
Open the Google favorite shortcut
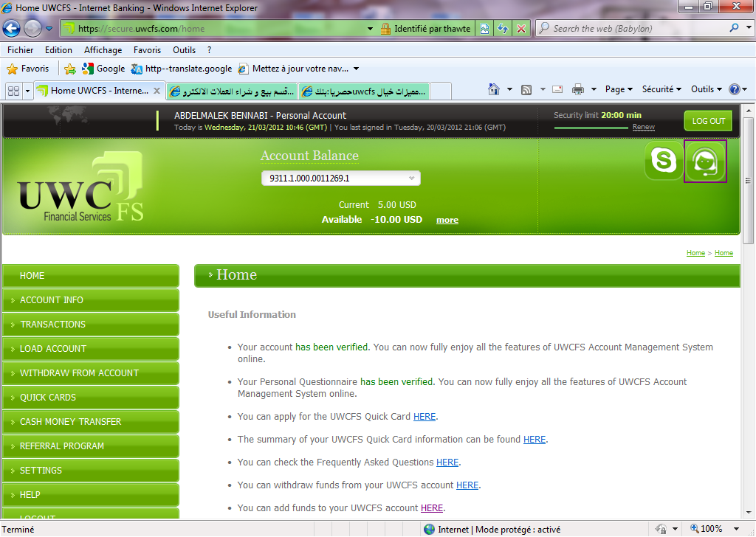pos(103,69)
